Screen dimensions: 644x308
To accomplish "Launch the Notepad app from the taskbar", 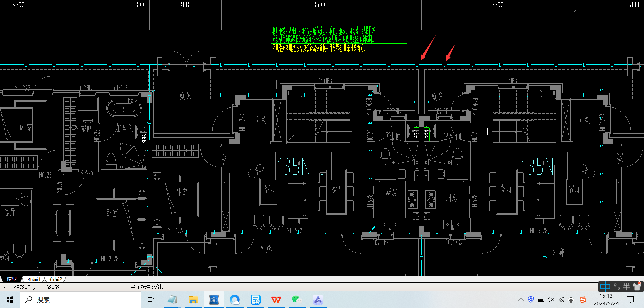I will click(172, 300).
